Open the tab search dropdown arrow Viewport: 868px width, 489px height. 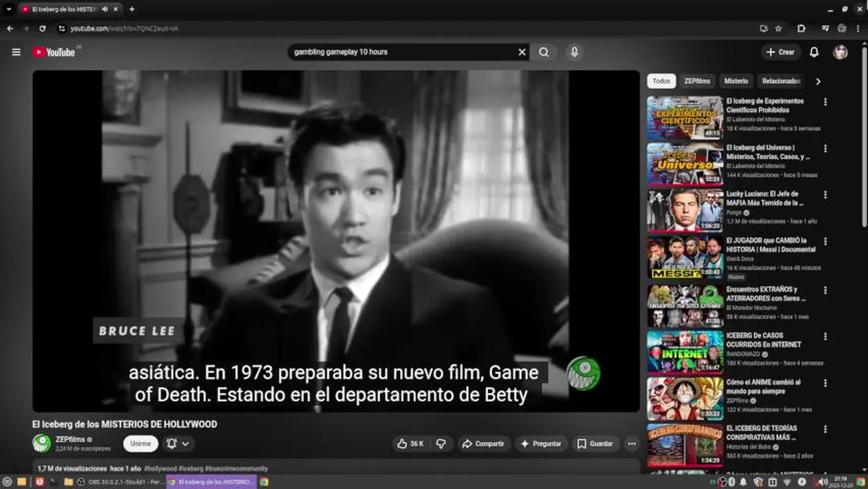pyautogui.click(x=9, y=10)
